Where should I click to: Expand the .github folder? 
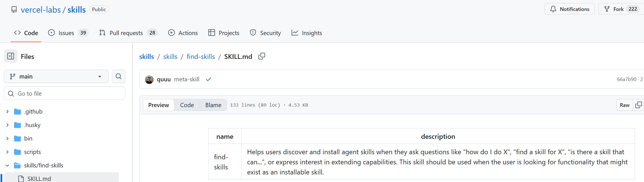click(8, 112)
